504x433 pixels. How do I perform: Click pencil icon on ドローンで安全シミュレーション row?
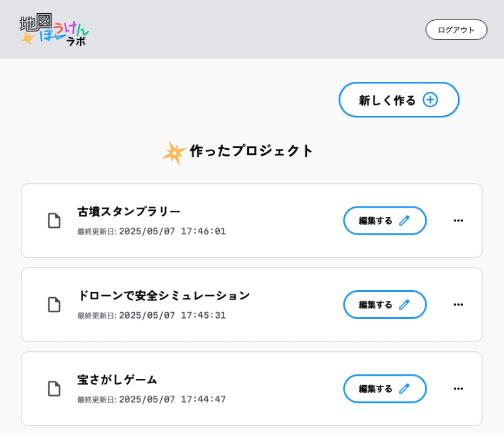[404, 305]
